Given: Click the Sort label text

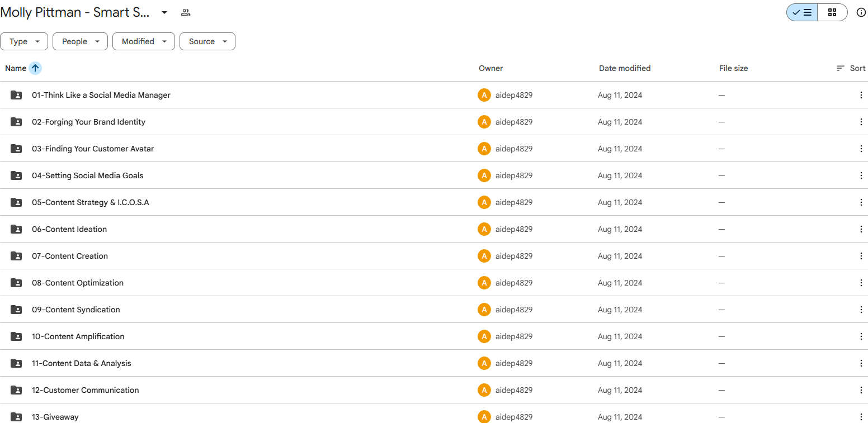Looking at the screenshot, I should [858, 68].
